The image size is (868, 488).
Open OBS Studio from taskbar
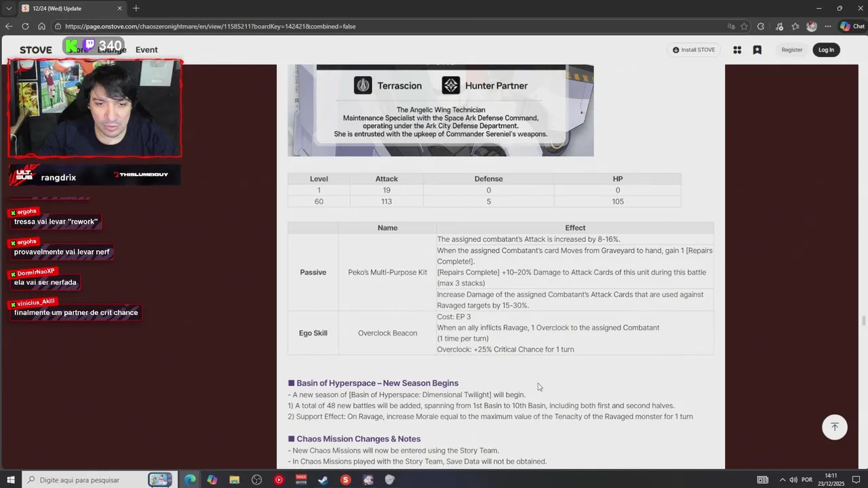(x=256, y=480)
